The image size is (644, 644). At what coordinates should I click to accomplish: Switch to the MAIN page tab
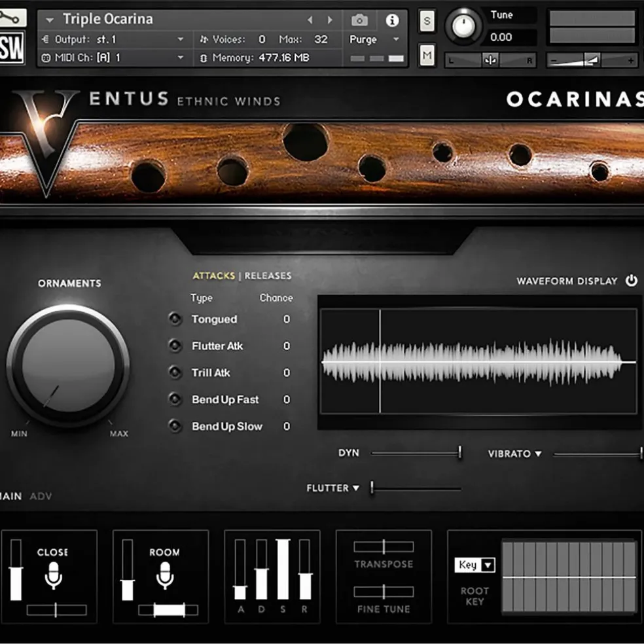click(x=10, y=496)
